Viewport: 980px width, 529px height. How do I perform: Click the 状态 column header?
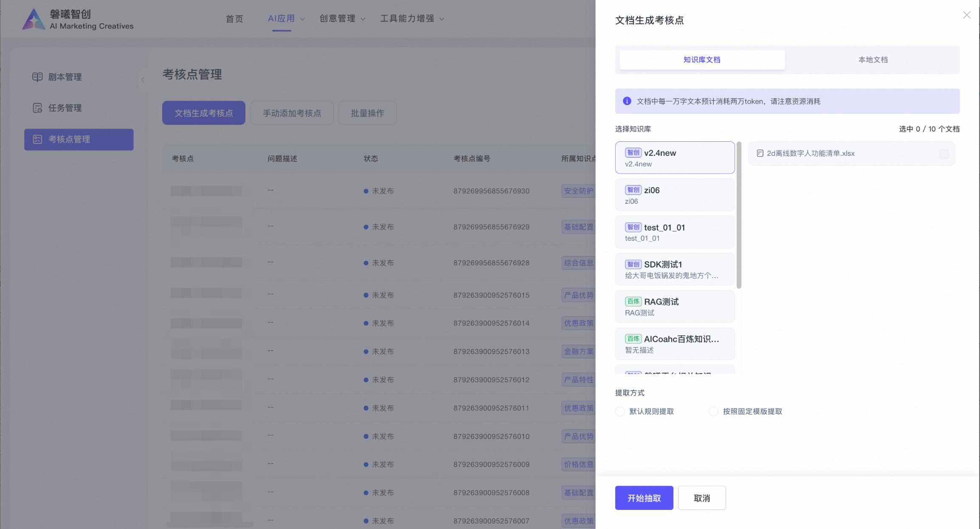pos(371,158)
